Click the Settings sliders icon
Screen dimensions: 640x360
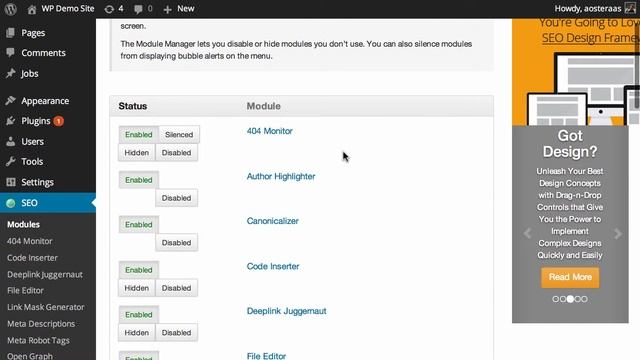(11, 182)
